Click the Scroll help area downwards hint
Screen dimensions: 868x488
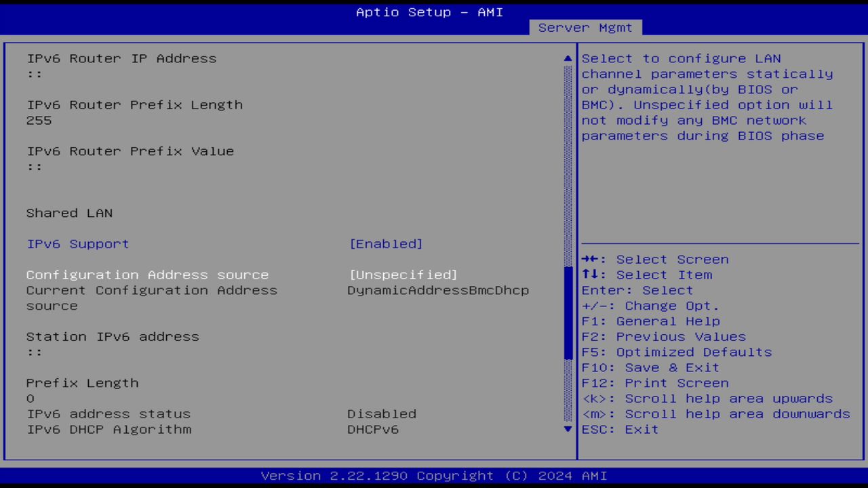point(716,413)
